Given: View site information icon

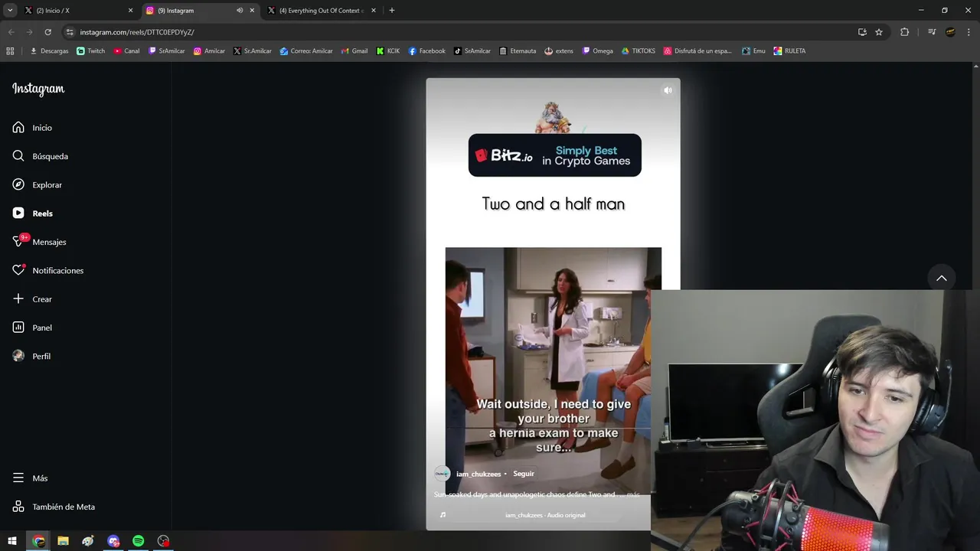Looking at the screenshot, I should tap(70, 32).
